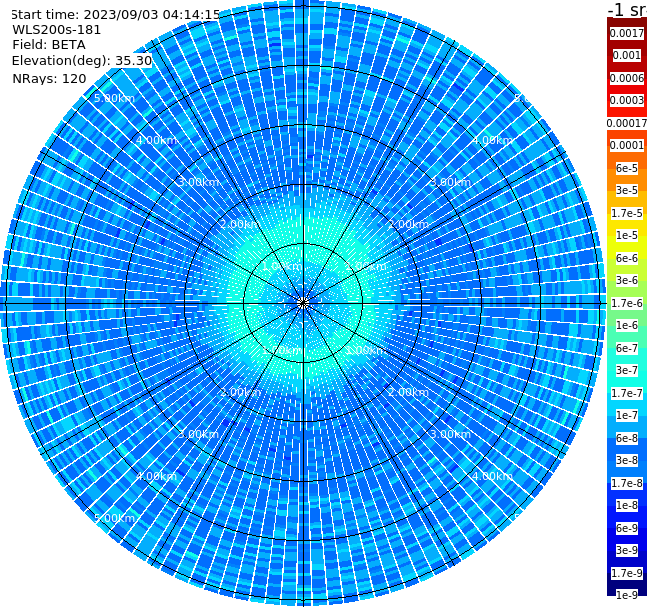Screen dimensions: 647x607
Task: Select the 0.001 color bar label
Action: tap(627, 55)
